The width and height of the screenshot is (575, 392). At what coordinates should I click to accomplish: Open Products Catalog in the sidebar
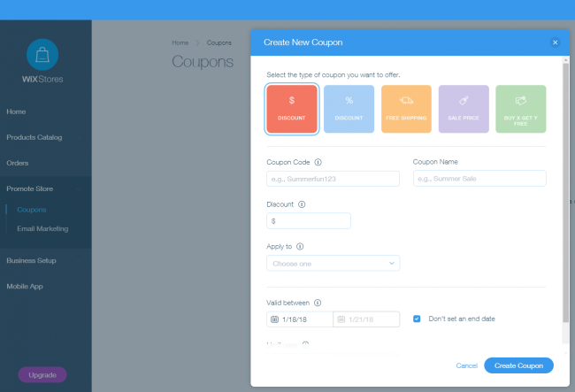[x=34, y=137]
